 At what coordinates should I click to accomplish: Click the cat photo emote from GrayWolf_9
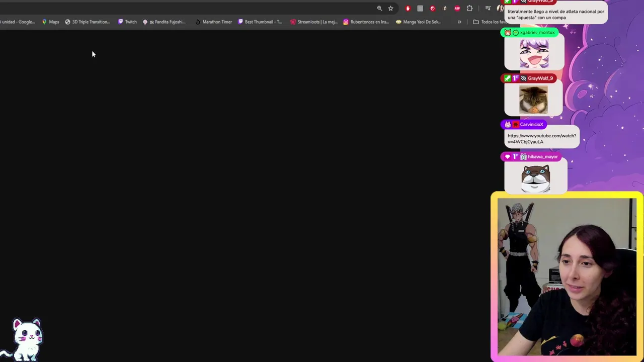coord(533,100)
